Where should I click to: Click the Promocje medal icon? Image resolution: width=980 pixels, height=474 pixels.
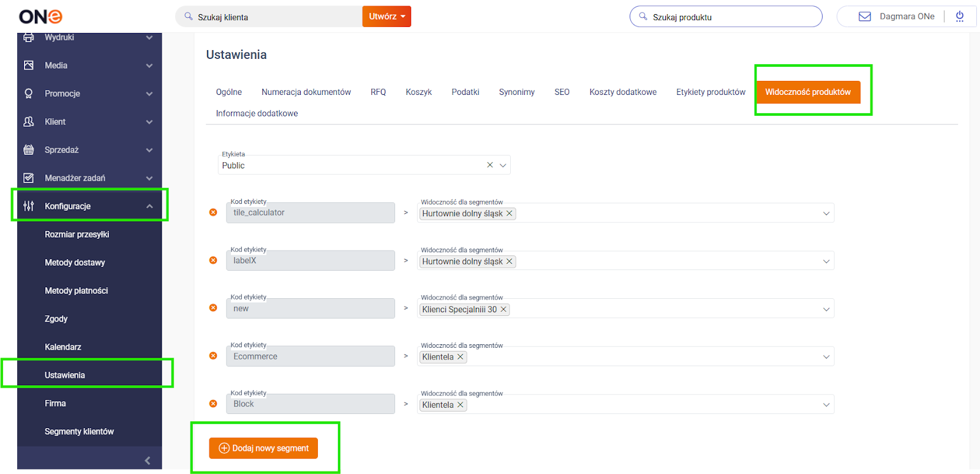pos(28,93)
